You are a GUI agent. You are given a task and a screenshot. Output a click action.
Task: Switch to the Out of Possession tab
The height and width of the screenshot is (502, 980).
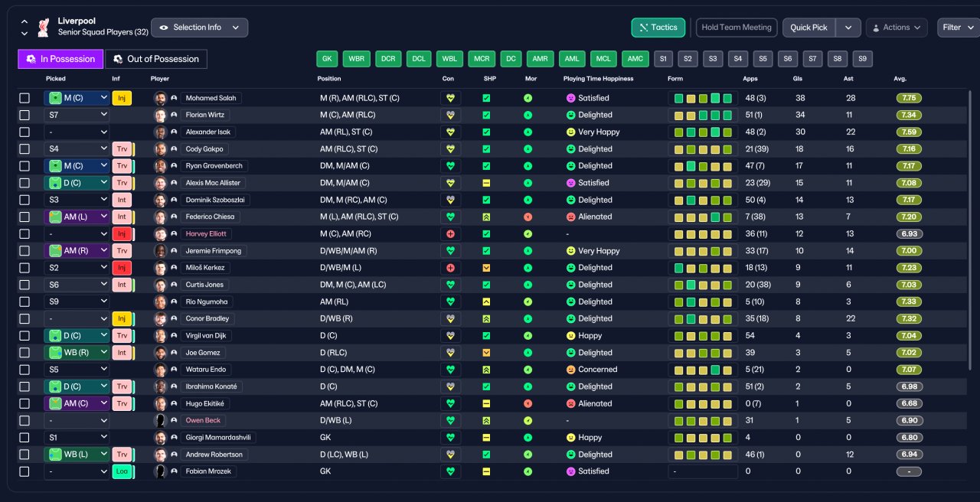click(x=155, y=59)
